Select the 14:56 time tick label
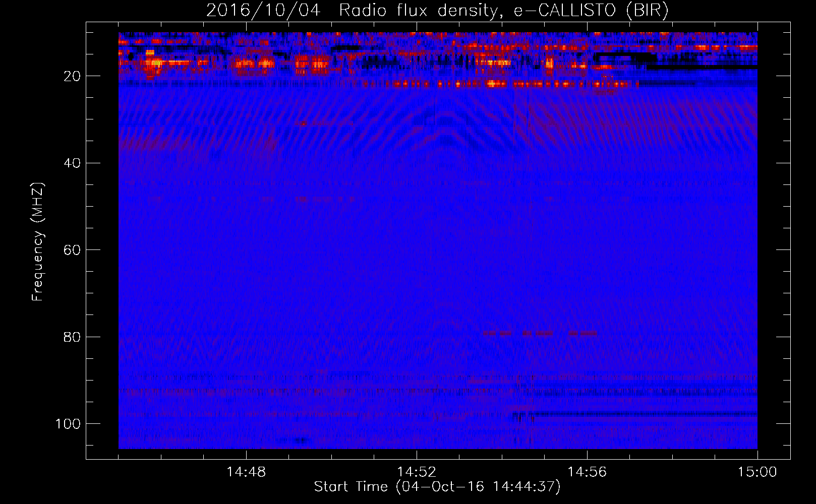This screenshot has height=504, width=816. pos(587,472)
